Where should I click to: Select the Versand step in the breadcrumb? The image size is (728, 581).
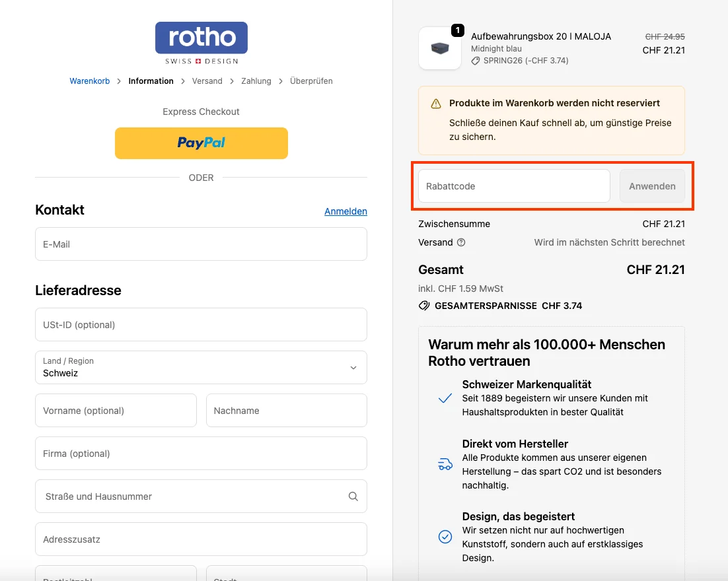207,81
